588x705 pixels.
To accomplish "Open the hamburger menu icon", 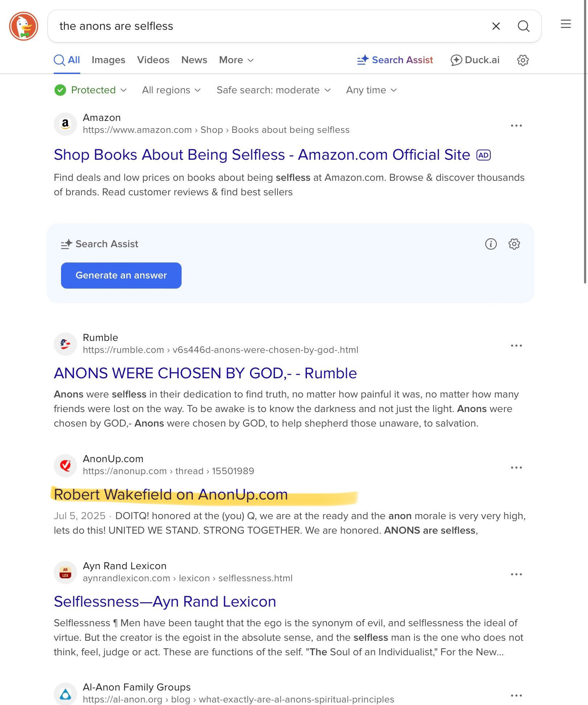I will tap(565, 24).
